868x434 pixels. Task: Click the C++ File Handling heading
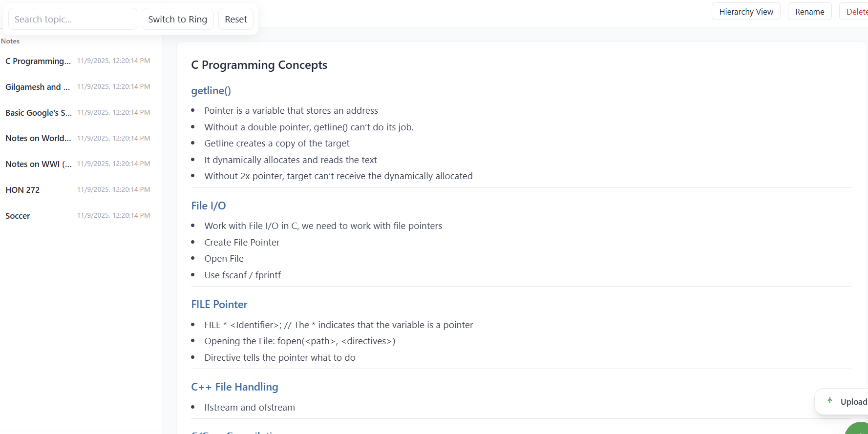click(x=234, y=387)
